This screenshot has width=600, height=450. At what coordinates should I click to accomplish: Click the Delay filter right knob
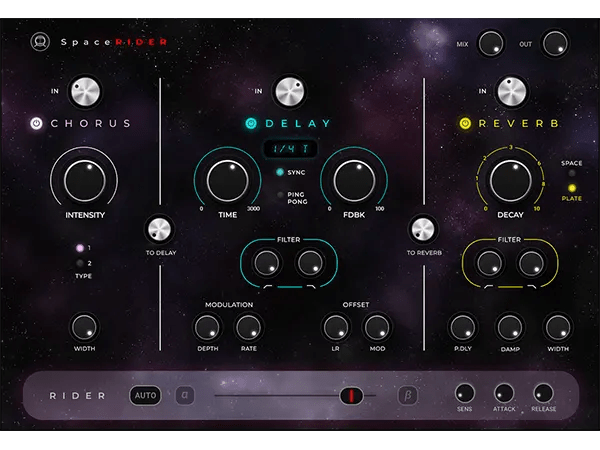(310, 263)
